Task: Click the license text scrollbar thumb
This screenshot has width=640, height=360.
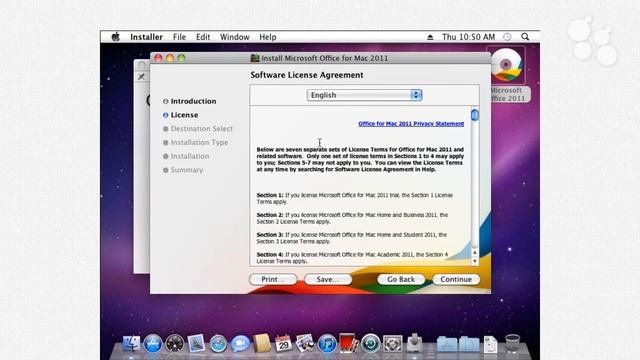Action: (x=475, y=115)
